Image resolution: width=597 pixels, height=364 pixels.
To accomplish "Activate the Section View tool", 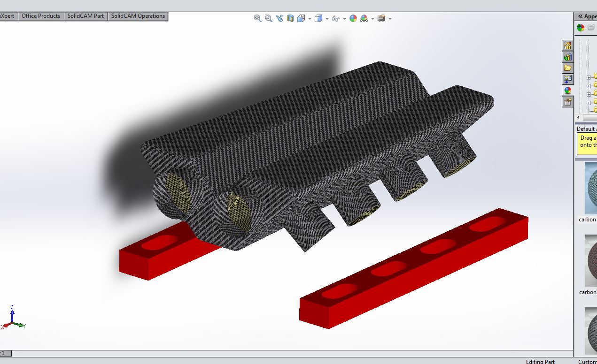I will click(290, 18).
